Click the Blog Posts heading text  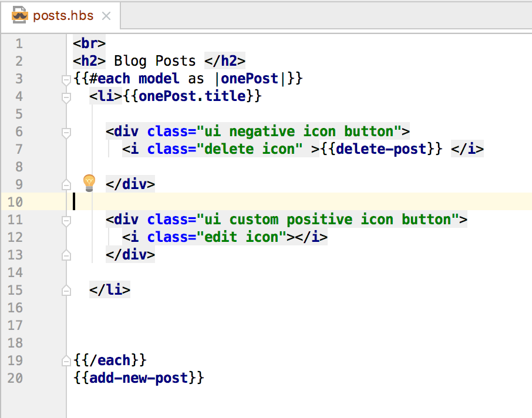tap(156, 60)
